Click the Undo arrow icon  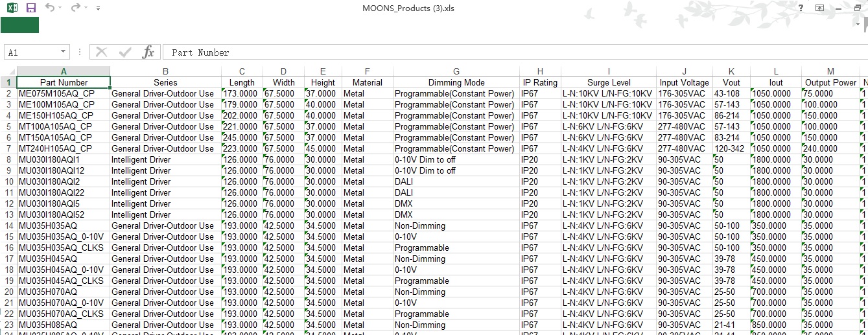pos(51,8)
